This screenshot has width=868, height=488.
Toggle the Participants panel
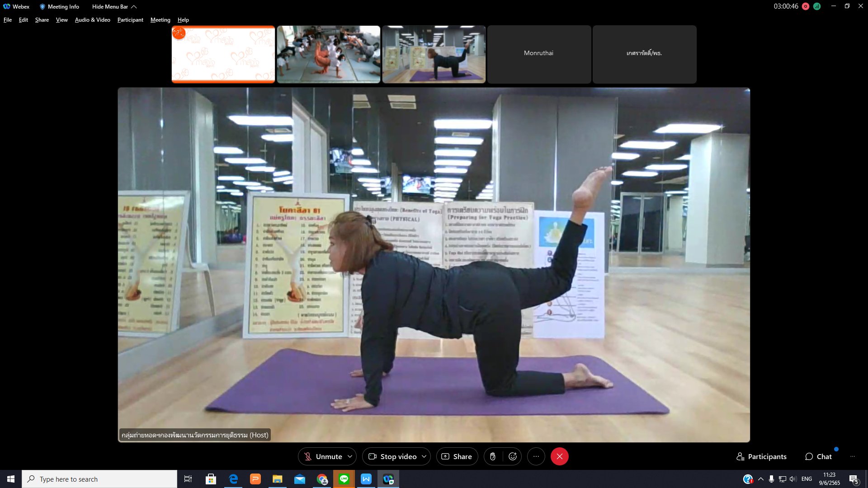(761, 456)
